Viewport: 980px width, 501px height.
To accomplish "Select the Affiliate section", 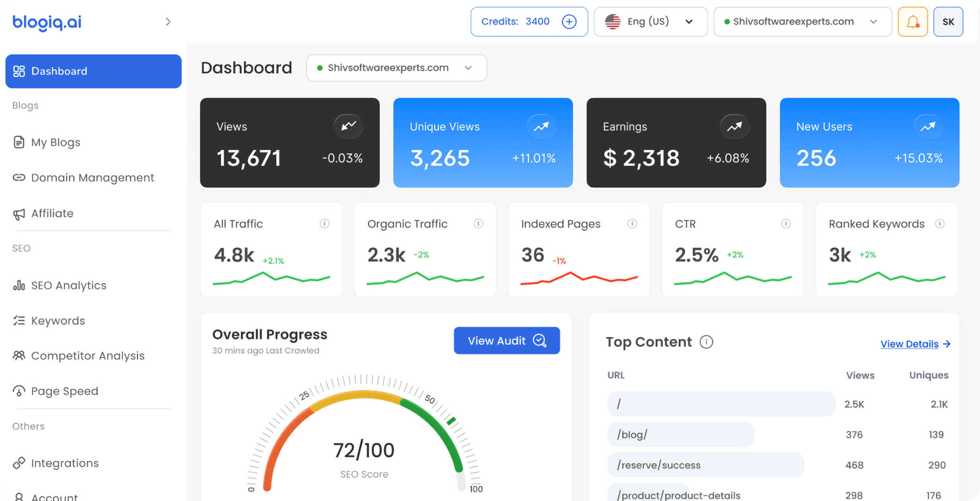I will click(x=52, y=213).
